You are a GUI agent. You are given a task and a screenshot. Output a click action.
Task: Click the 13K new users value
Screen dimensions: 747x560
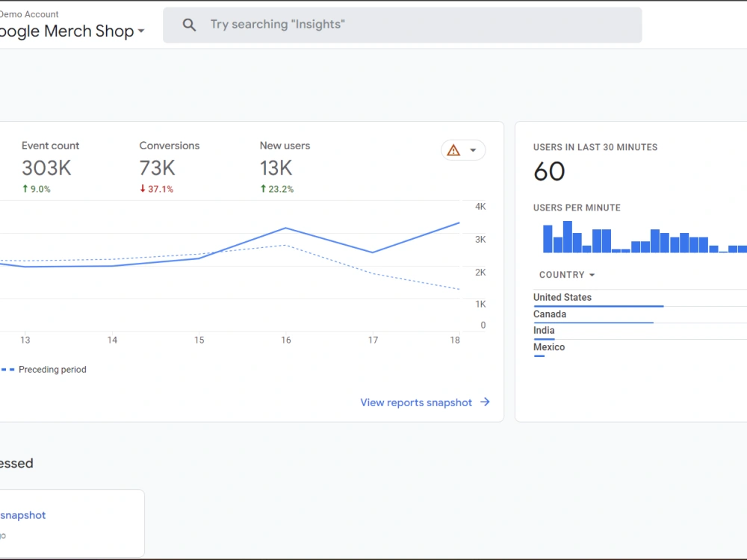tap(276, 167)
